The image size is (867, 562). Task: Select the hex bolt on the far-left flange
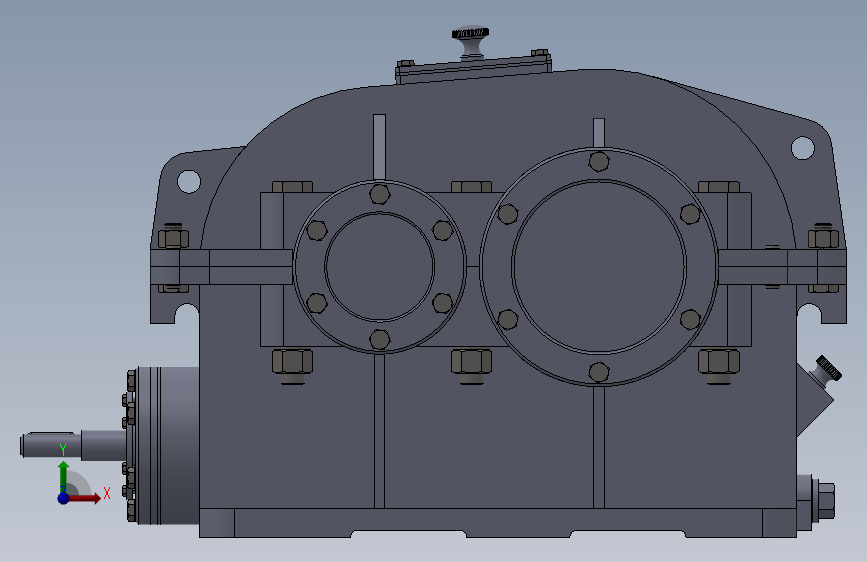[x=173, y=237]
